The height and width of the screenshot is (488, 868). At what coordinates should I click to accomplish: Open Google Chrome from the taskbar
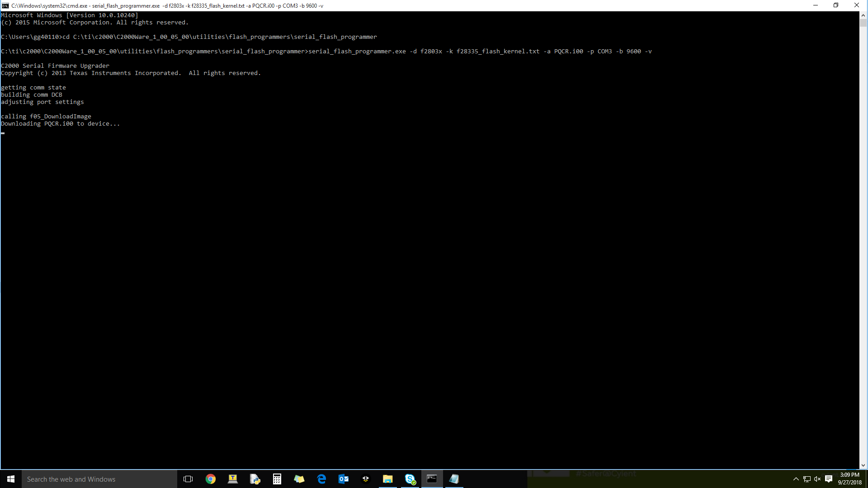pos(211,479)
